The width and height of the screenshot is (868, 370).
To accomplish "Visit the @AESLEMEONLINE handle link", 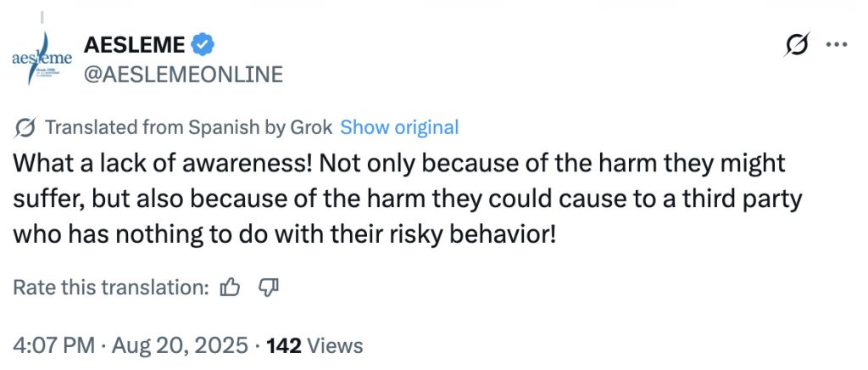I will point(184,75).
